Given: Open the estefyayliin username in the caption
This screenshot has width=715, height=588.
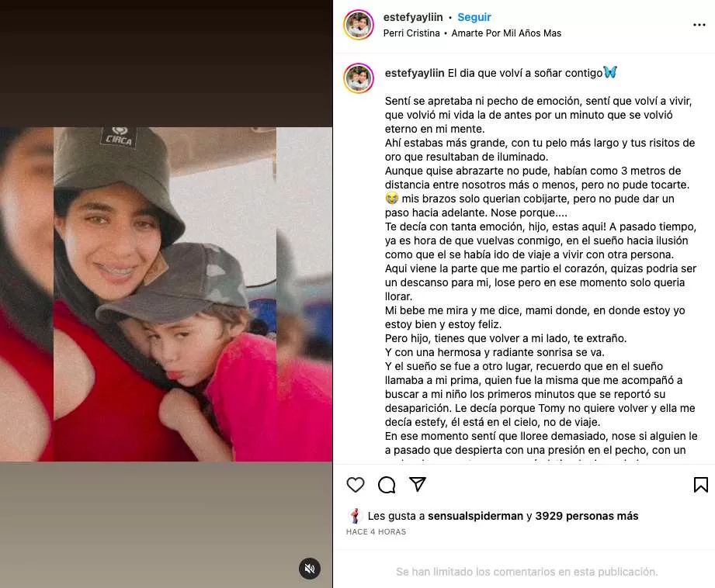Looking at the screenshot, I should (414, 73).
